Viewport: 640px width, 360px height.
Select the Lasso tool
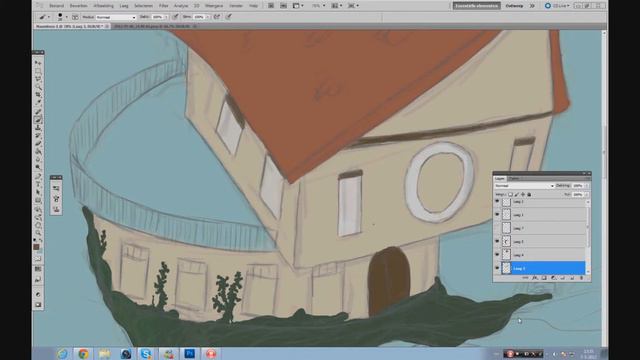coord(38,79)
